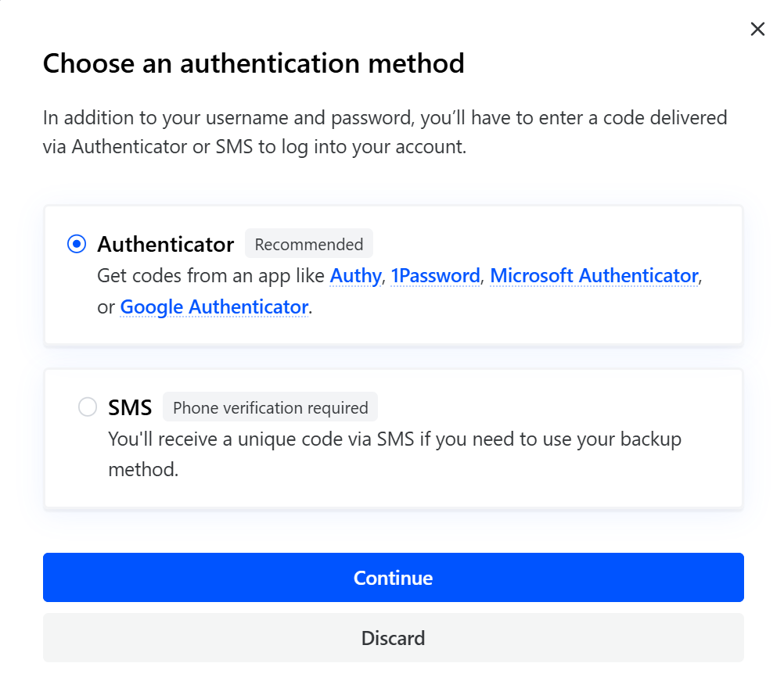Click the Discard button
784x699 pixels.
[x=393, y=638]
